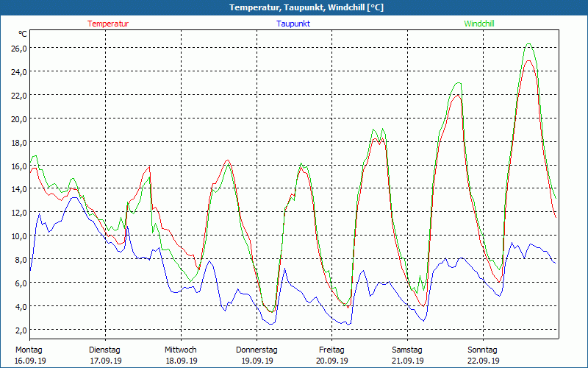
Task: Click the red Temperatur legend label
Action: click(108, 24)
